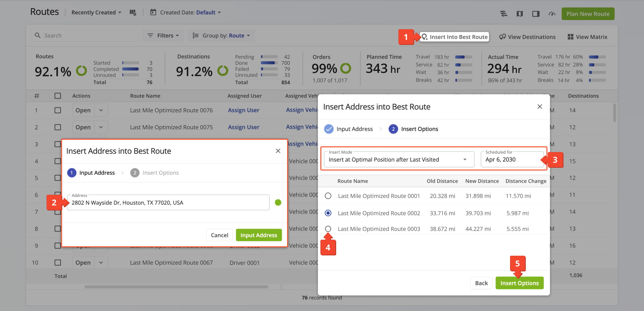
Task: Check the box for table row 4
Action: point(58,161)
